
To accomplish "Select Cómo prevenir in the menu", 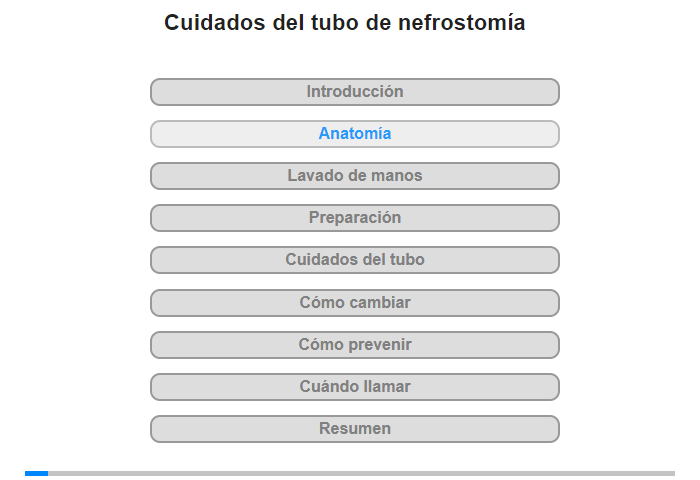I will click(354, 345).
